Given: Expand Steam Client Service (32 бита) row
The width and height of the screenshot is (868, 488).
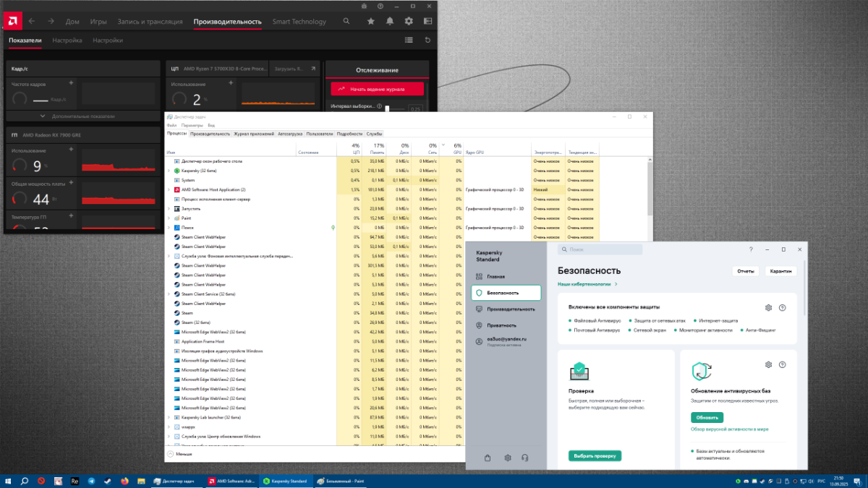Looking at the screenshot, I should pos(169,294).
